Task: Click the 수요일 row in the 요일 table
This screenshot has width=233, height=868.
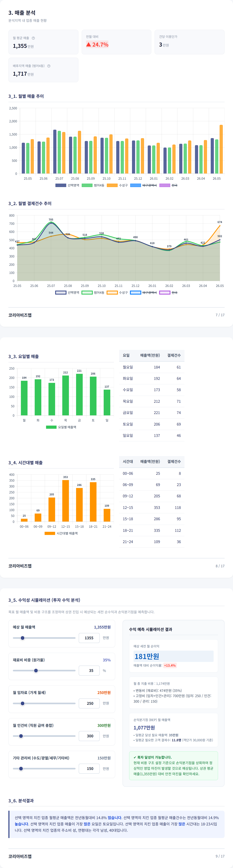Action: 152,390
